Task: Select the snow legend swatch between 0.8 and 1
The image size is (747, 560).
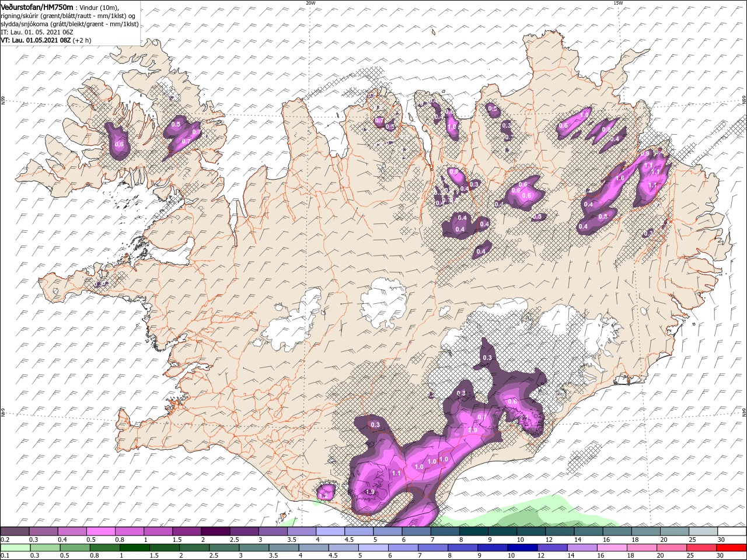Action: coord(129,531)
